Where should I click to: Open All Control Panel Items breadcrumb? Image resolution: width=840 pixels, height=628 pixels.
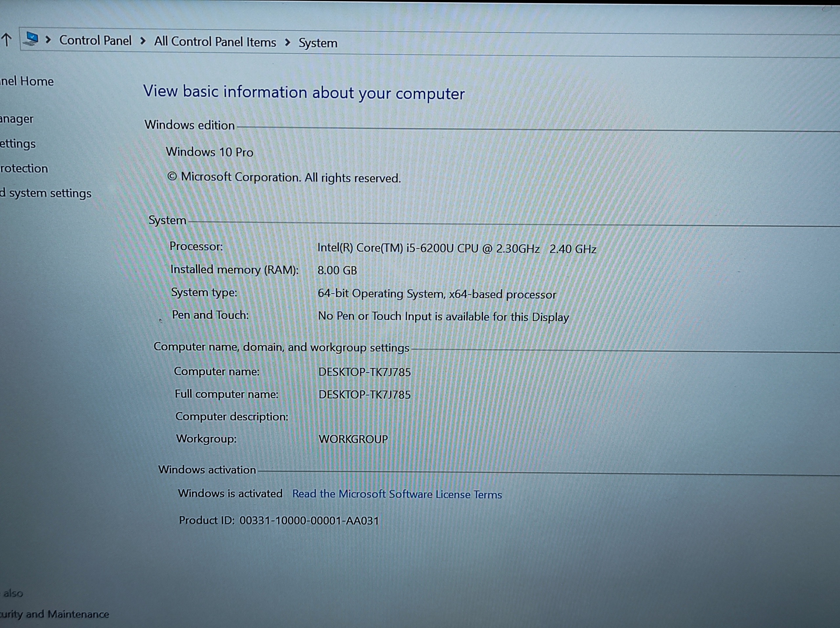pyautogui.click(x=215, y=42)
